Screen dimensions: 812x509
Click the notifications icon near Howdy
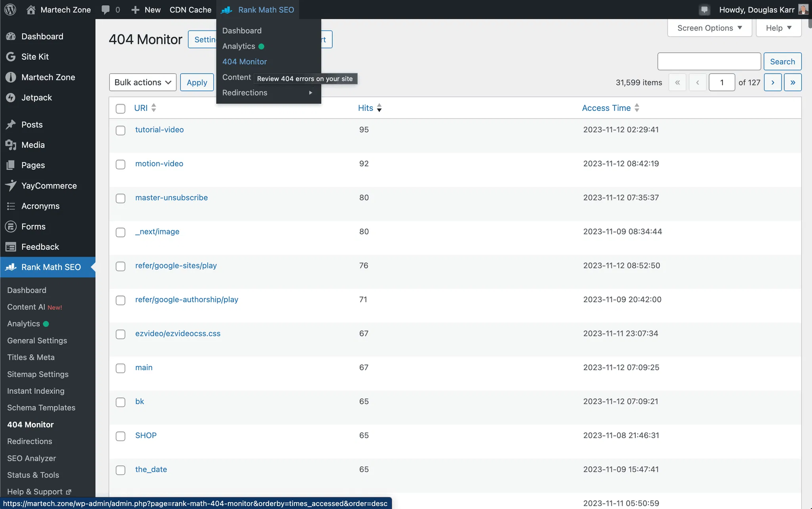(704, 10)
